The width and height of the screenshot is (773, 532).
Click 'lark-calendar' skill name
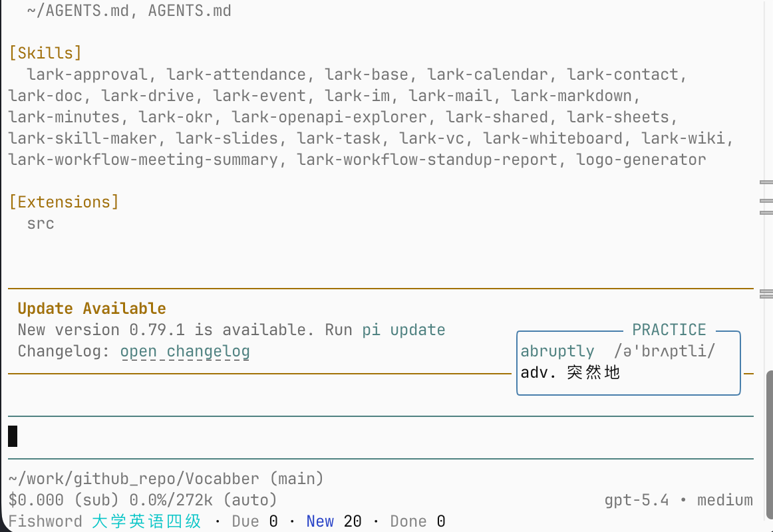coord(487,74)
